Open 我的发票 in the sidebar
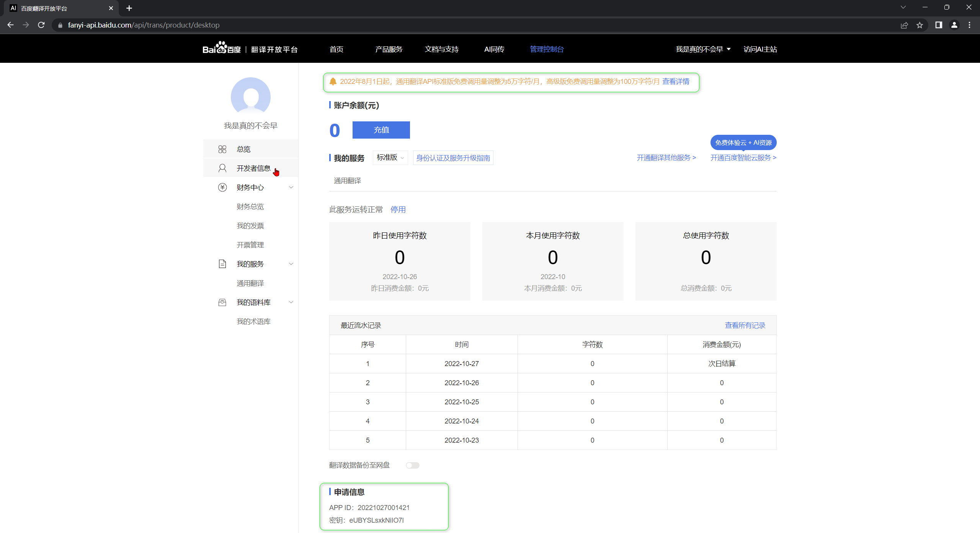Viewport: 980px width, 533px height. pyautogui.click(x=250, y=226)
